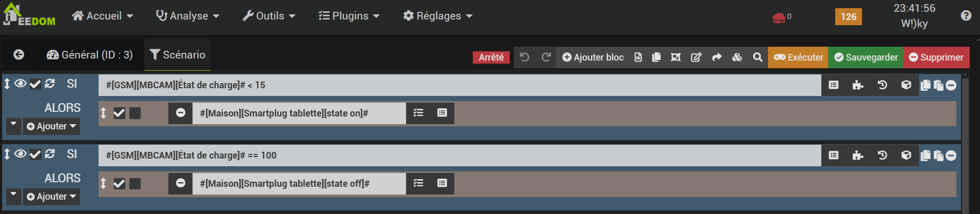
Task: Toggle the enabled checkbox of second SI block
Action: tap(35, 154)
